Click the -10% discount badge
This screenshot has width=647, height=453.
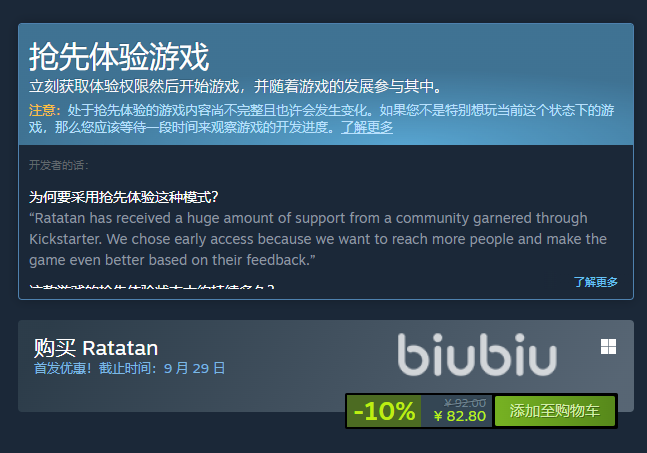(384, 411)
